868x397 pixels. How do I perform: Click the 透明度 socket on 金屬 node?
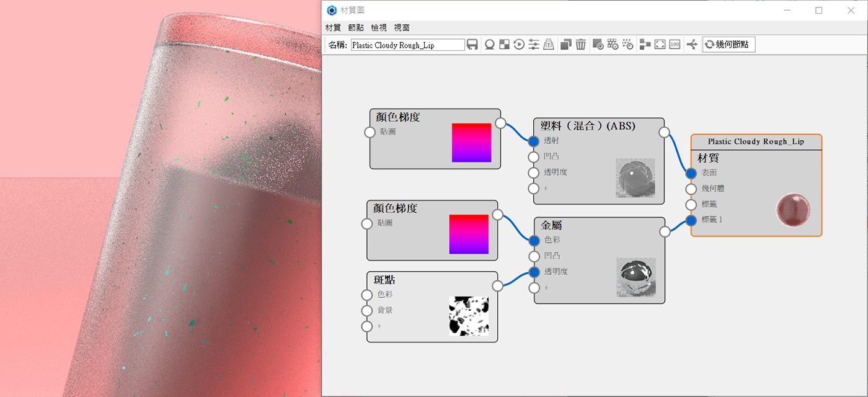534,272
